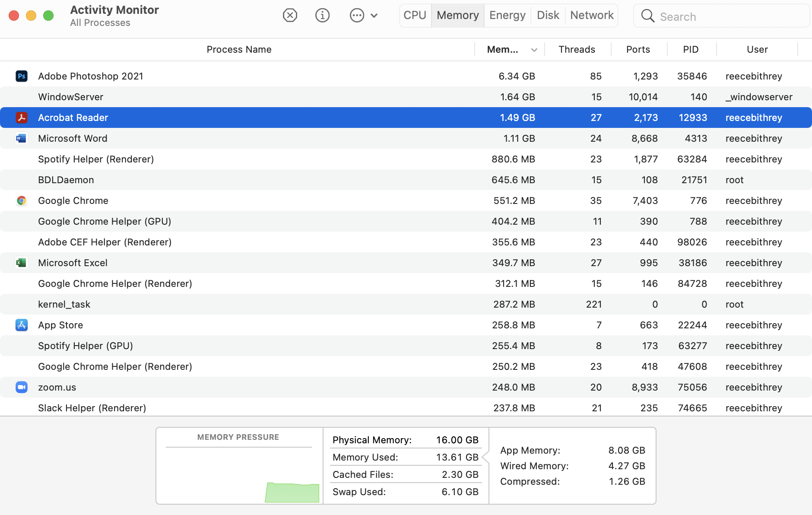Select the Slack Helper (Renderer) row
The height and width of the screenshot is (515, 812).
(x=406, y=408)
